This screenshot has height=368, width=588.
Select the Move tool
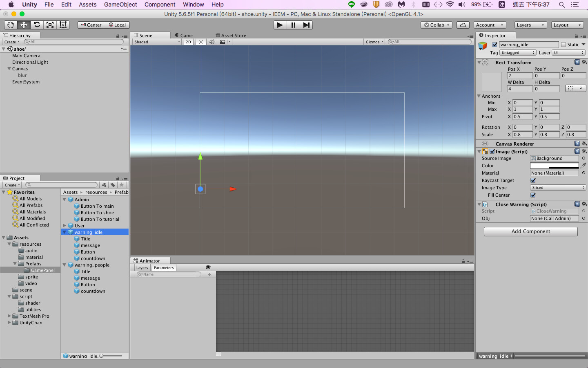24,25
